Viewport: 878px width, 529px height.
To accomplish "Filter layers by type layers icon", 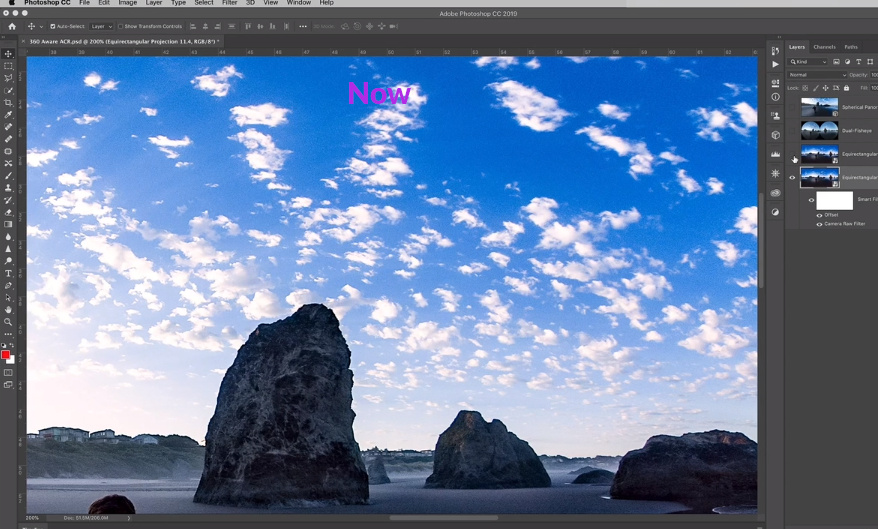I will click(x=858, y=62).
